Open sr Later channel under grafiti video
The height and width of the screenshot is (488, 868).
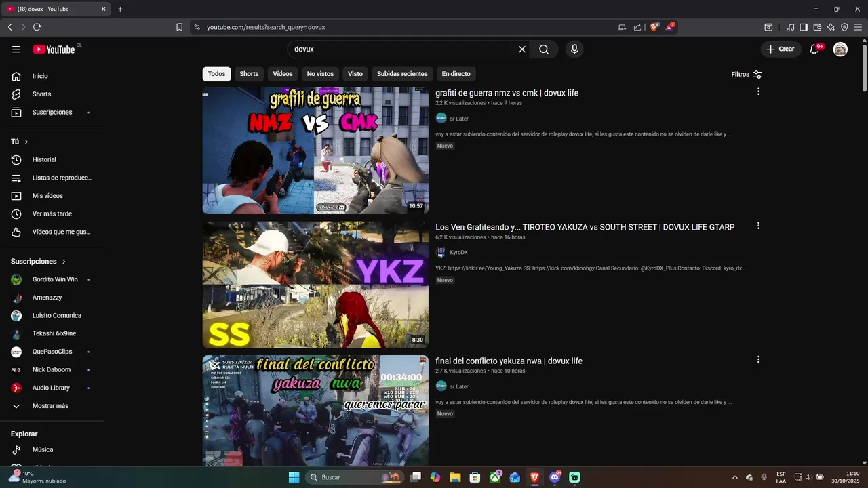(459, 119)
